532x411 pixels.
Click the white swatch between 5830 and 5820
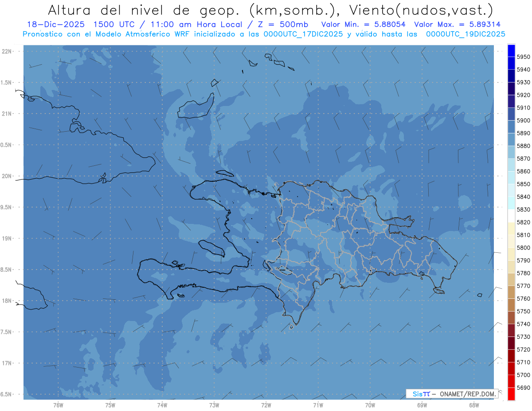[511, 216]
